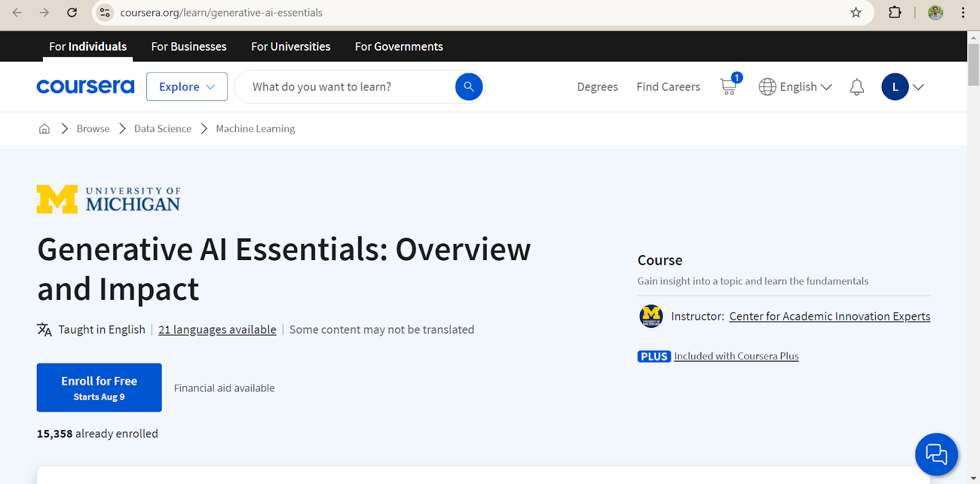This screenshot has width=980, height=484.
Task: Click Included with Coursera Plus link
Action: point(736,356)
